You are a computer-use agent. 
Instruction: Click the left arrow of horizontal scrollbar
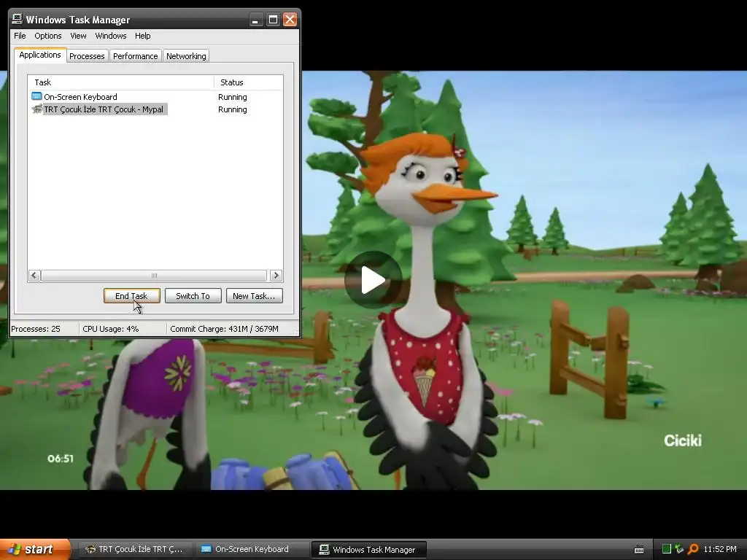(34, 275)
